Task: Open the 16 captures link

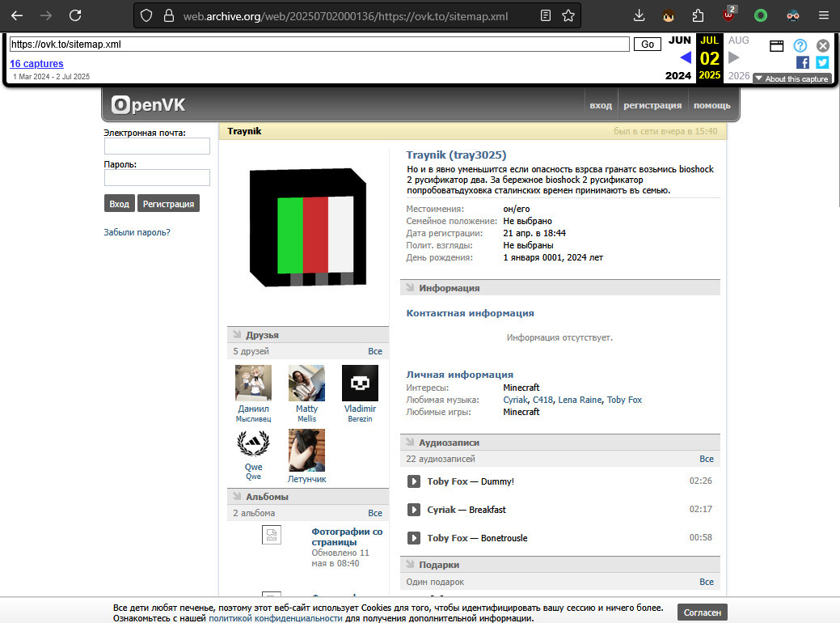Action: pos(36,64)
